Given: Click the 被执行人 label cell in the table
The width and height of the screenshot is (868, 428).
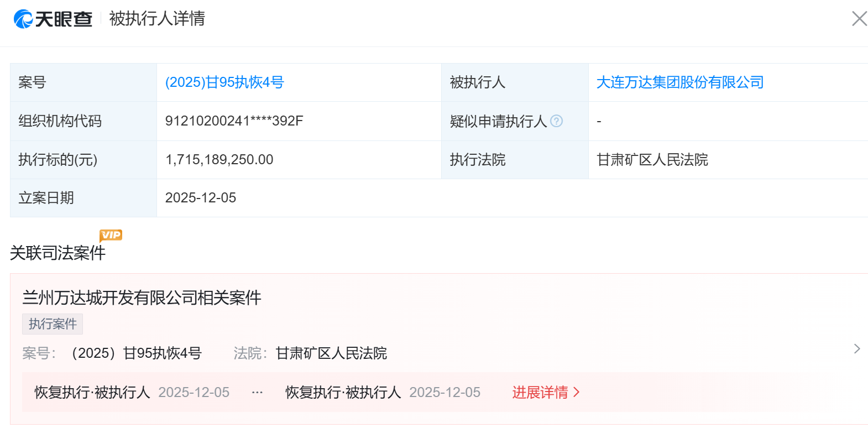Looking at the screenshot, I should [x=515, y=82].
